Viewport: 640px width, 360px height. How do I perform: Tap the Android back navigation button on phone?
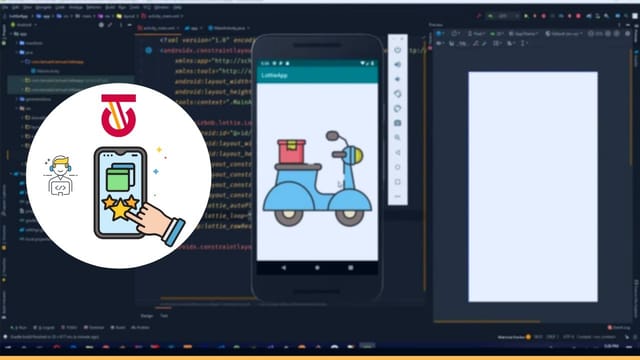[x=284, y=268]
